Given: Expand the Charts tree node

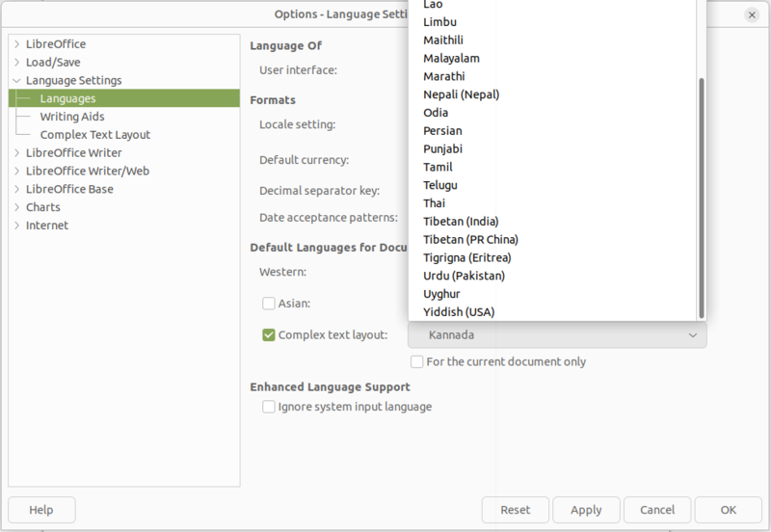Looking at the screenshot, I should click(x=16, y=207).
